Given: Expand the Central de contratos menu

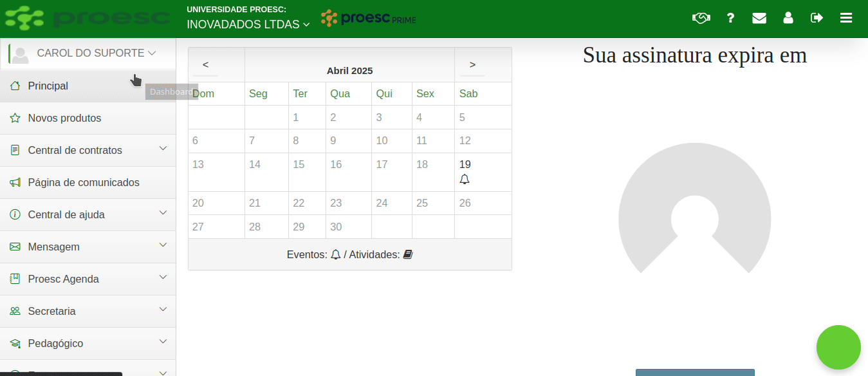Looking at the screenshot, I should pos(88,150).
